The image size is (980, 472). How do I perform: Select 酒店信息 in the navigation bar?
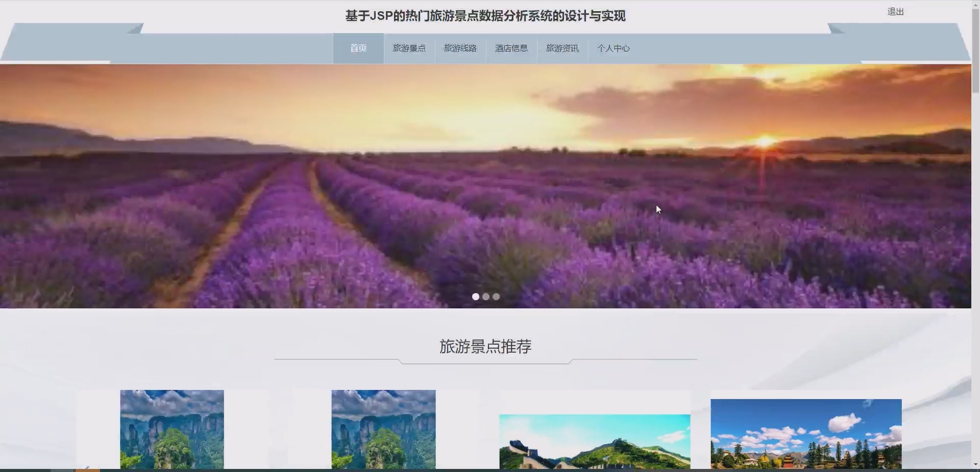(x=511, y=48)
